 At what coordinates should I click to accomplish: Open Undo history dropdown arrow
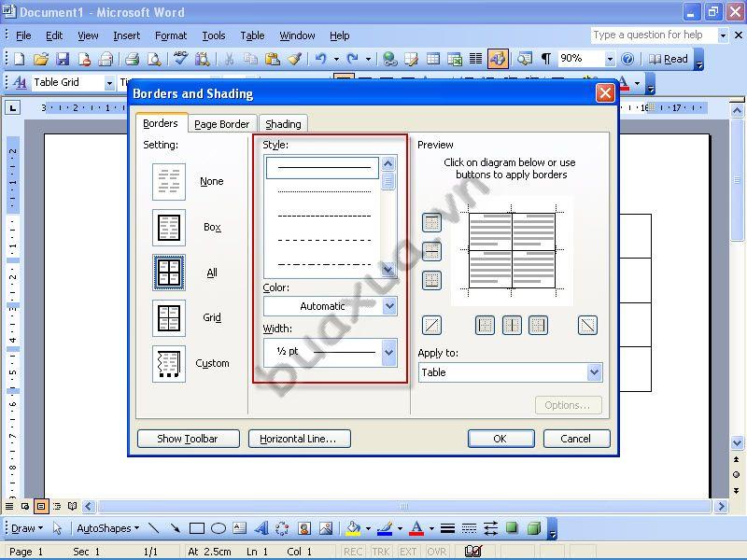336,59
